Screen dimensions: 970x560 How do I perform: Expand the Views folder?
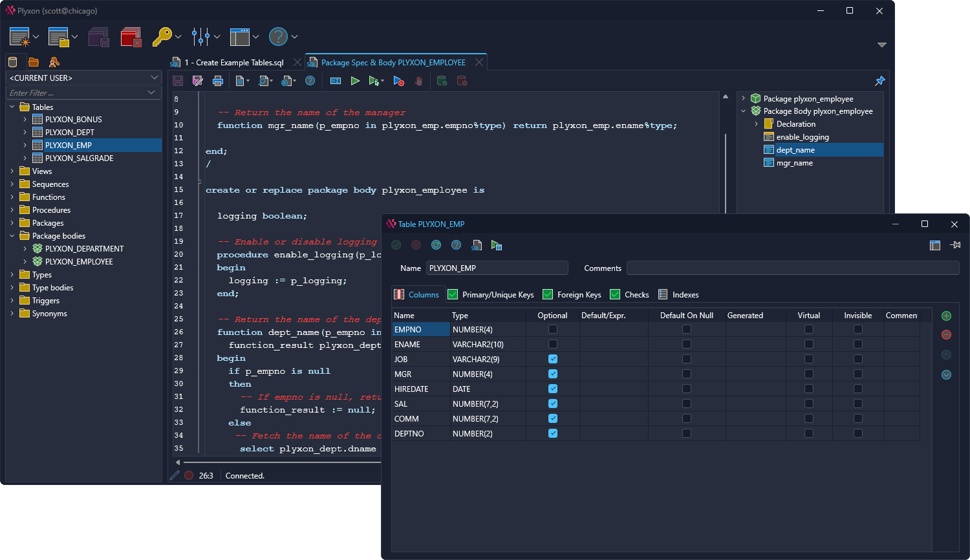(12, 171)
